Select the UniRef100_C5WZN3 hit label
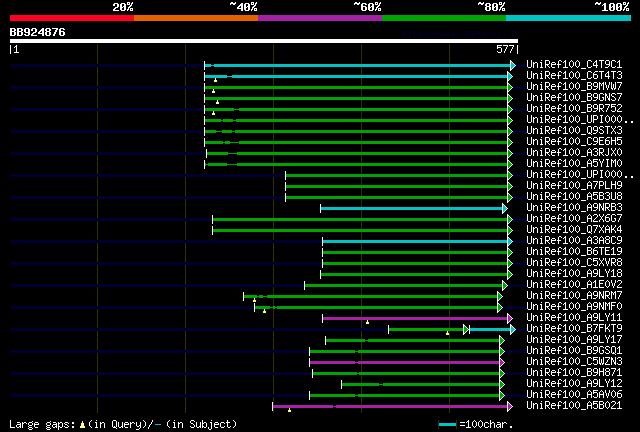The height and width of the screenshot is (432, 640). click(574, 362)
